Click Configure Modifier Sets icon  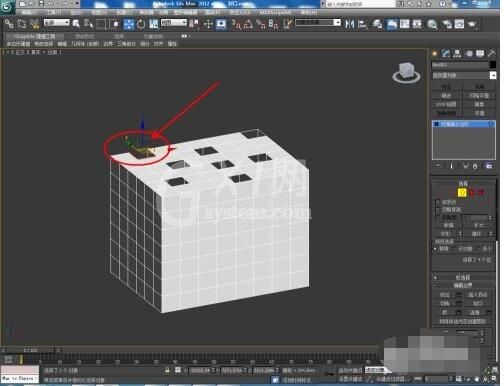tap(489, 166)
